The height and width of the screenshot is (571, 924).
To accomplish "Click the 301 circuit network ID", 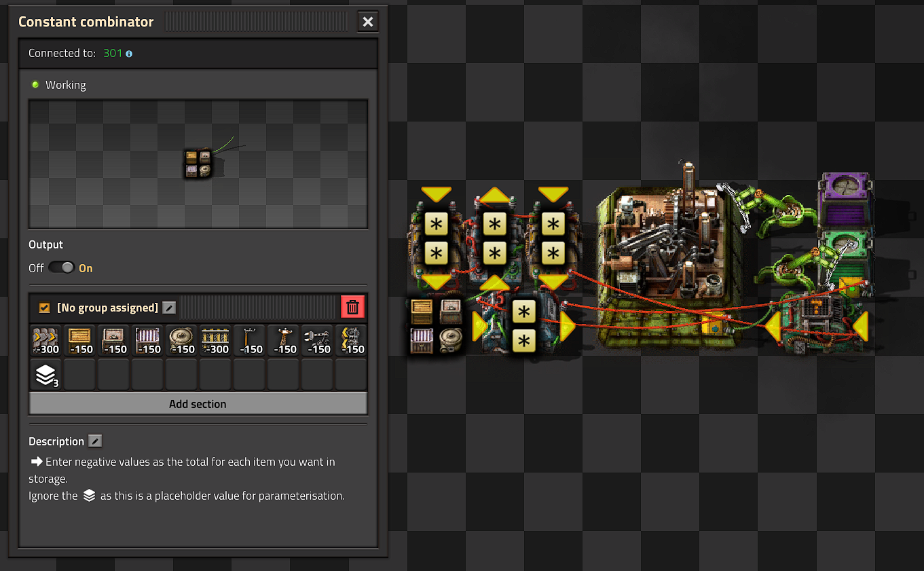I will [113, 53].
